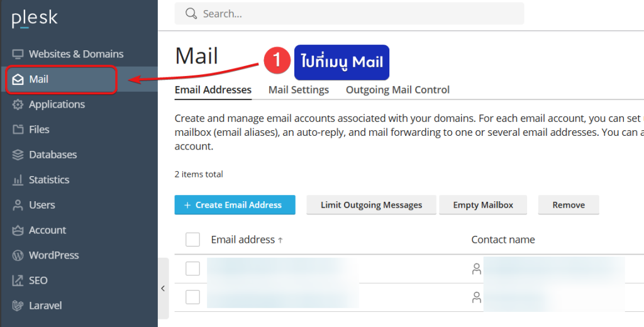Click the Users person icon
644x327 pixels.
(x=18, y=205)
